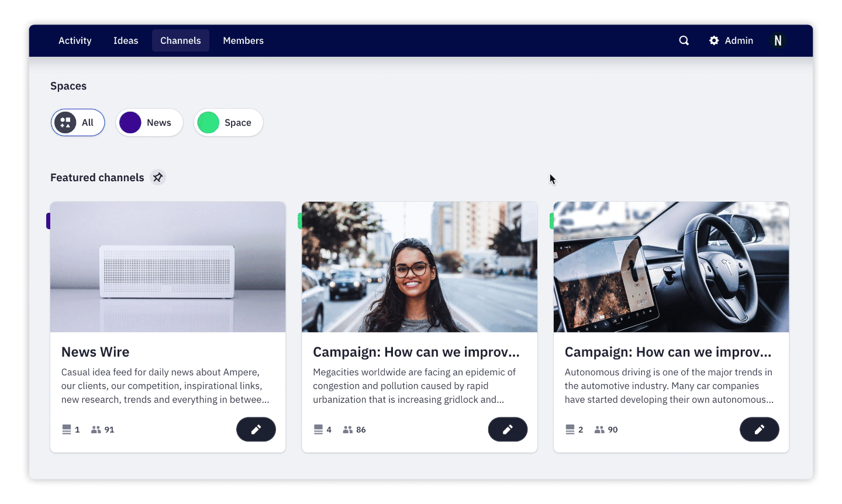Open the Members tab
The image size is (842, 504).
click(243, 40)
